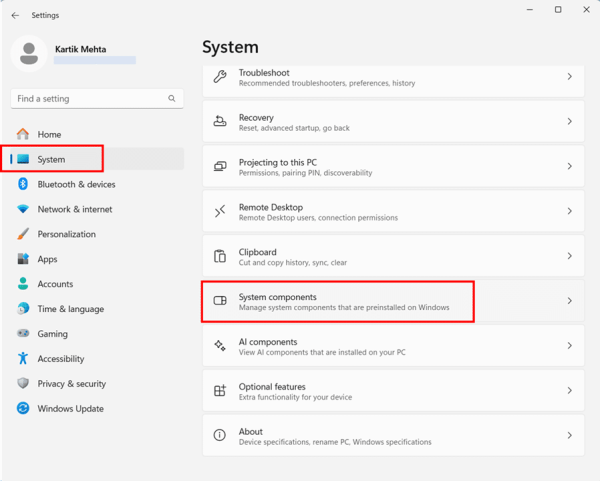Open Gaming settings page
Image resolution: width=600 pixels, height=481 pixels.
[x=97, y=333]
